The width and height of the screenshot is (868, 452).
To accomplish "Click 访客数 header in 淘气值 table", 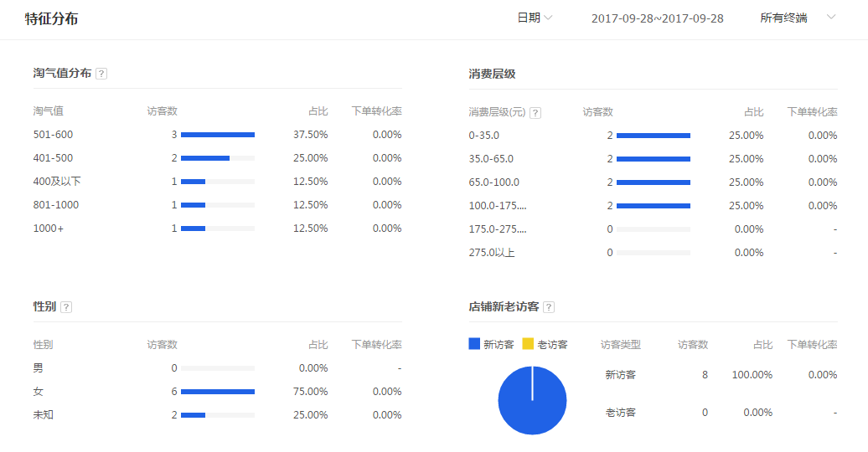I will 162,110.
